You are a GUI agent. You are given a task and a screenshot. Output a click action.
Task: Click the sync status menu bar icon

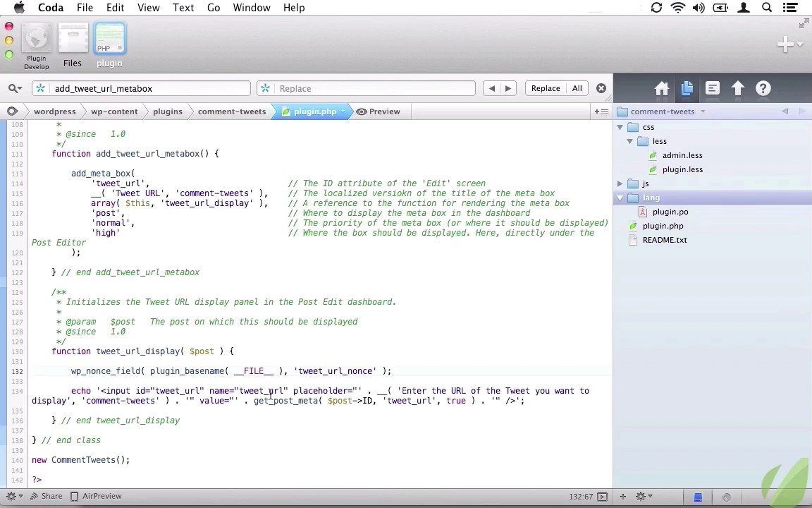pyautogui.click(x=657, y=8)
